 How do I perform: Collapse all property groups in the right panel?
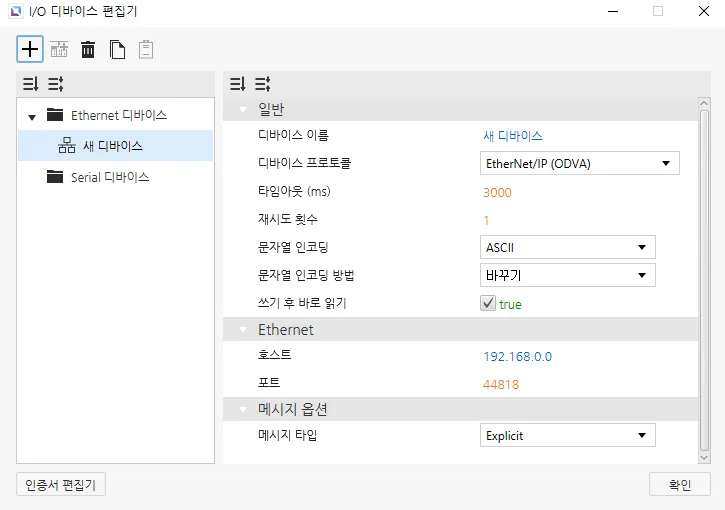click(262, 84)
